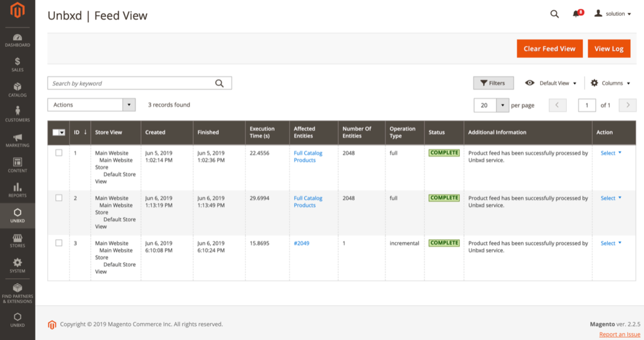Open the #2049 entity link

point(302,243)
